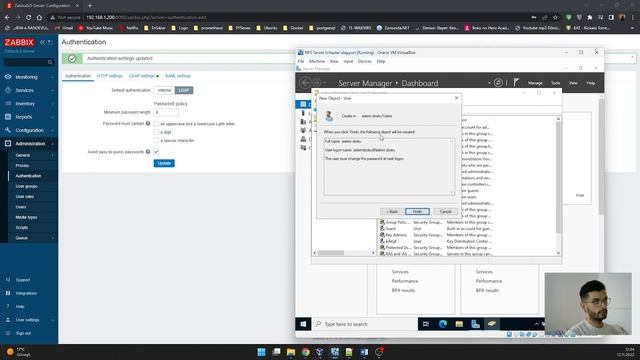Open Manage menu in Server Manager
640x360 pixels.
coord(535,83)
